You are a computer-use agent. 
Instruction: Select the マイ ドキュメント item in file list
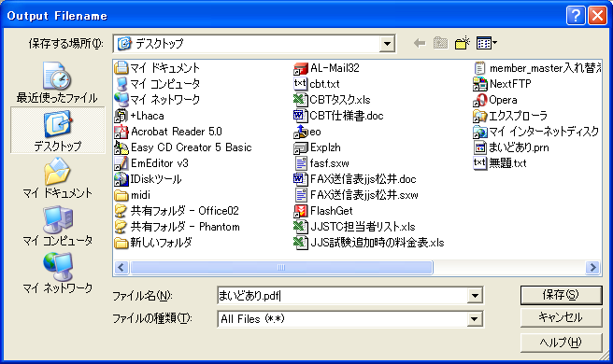157,68
